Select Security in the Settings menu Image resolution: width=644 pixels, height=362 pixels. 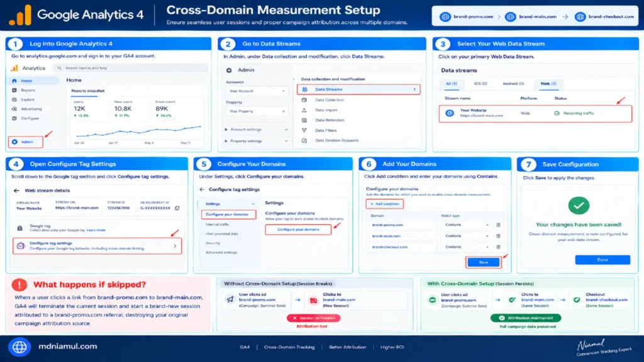click(x=213, y=243)
